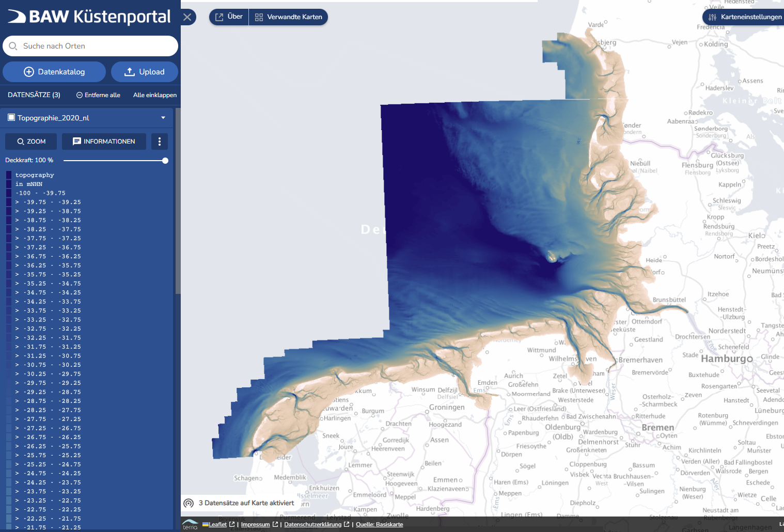Click the search magnifier icon
784x532 pixels.
tap(13, 46)
